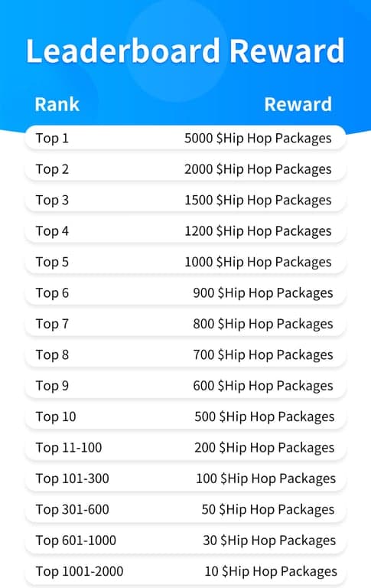Click the 10 $Hip Hop Packages text
Image resolution: width=371 pixels, height=588 pixels.
click(x=271, y=571)
